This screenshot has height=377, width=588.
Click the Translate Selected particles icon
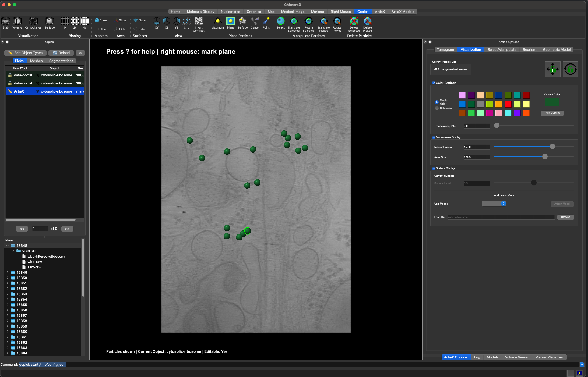tap(294, 22)
